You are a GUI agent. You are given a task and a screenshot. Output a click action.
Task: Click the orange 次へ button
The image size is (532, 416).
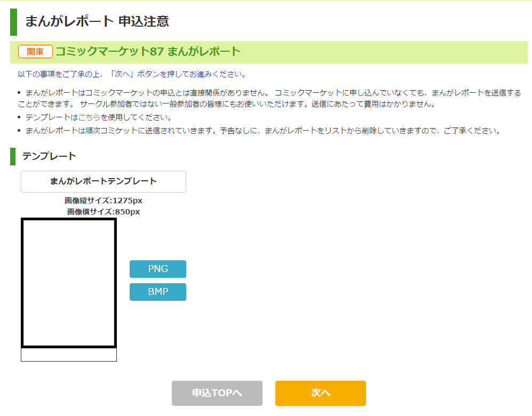(321, 393)
